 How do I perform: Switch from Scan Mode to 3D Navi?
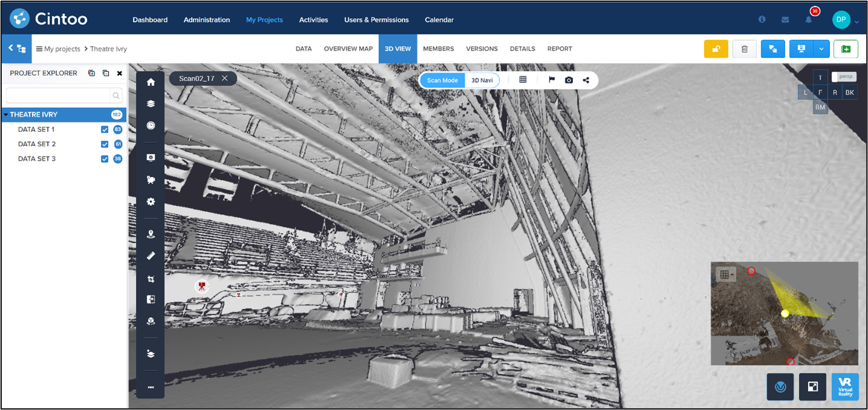(482, 79)
